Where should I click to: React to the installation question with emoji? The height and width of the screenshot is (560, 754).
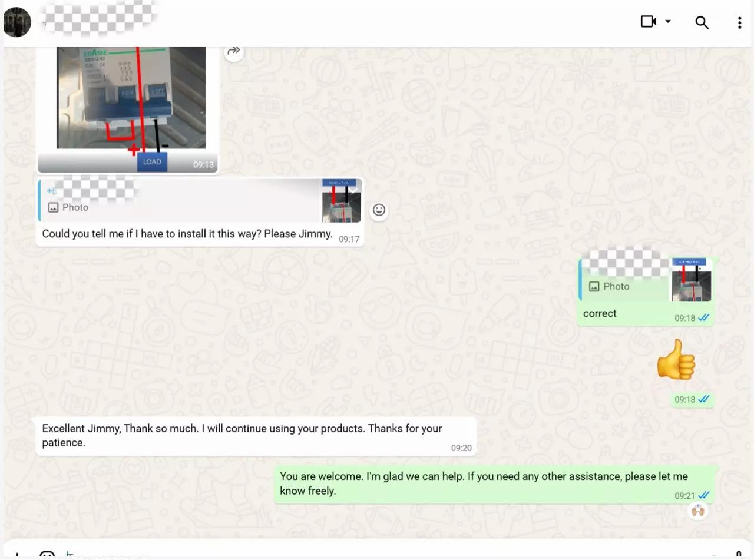coord(379,210)
